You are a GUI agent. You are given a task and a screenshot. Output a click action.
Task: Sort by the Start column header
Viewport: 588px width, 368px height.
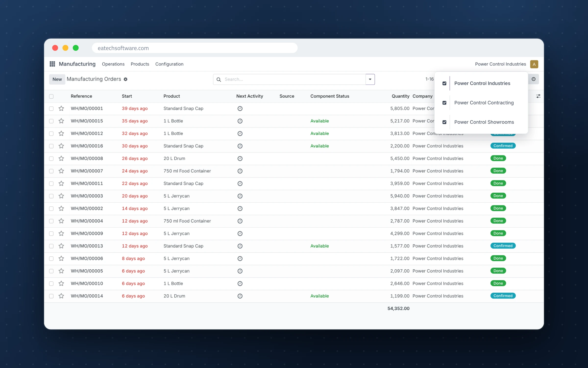point(127,96)
